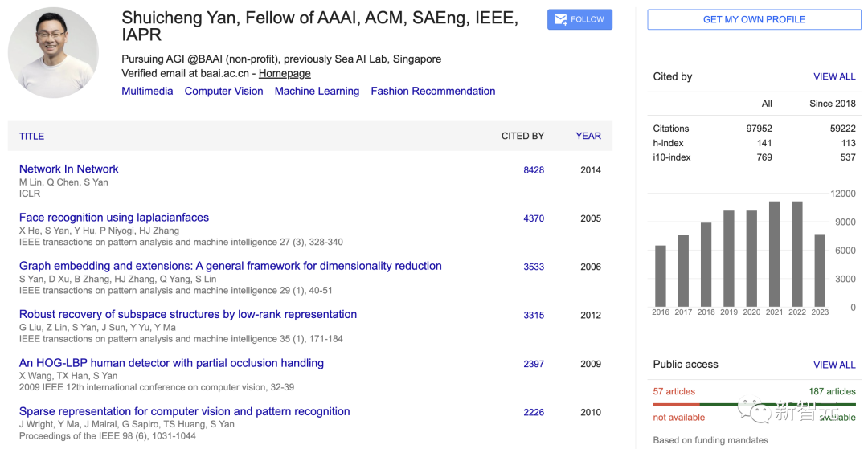Image resolution: width=868 pixels, height=449 pixels.
Task: Open the Machine Learning interest tag
Action: coord(317,92)
